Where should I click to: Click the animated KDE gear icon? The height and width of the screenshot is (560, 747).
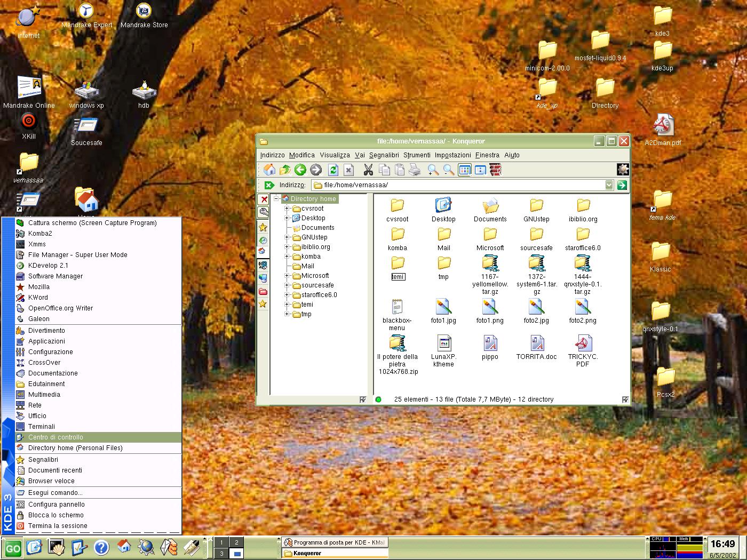click(623, 170)
